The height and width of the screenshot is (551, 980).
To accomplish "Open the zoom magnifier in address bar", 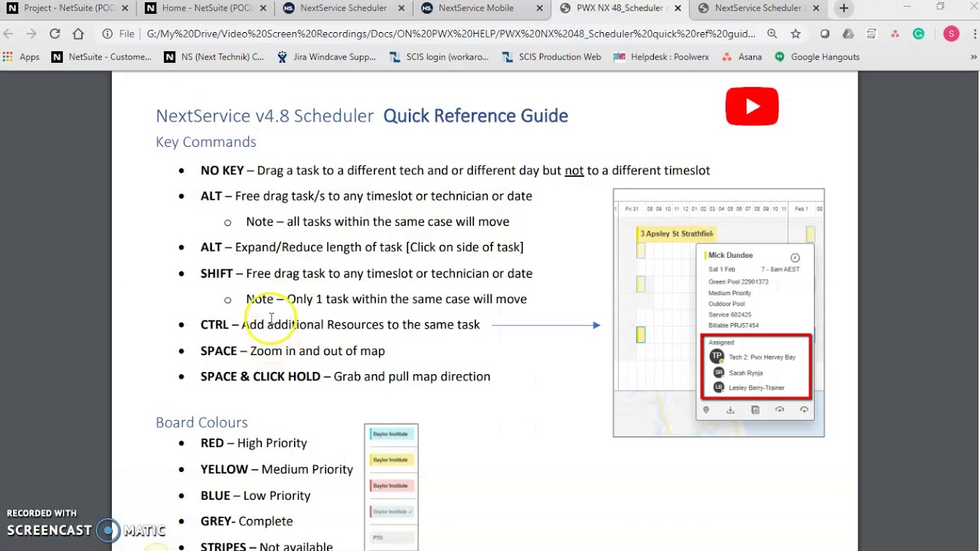I will 773,34.
